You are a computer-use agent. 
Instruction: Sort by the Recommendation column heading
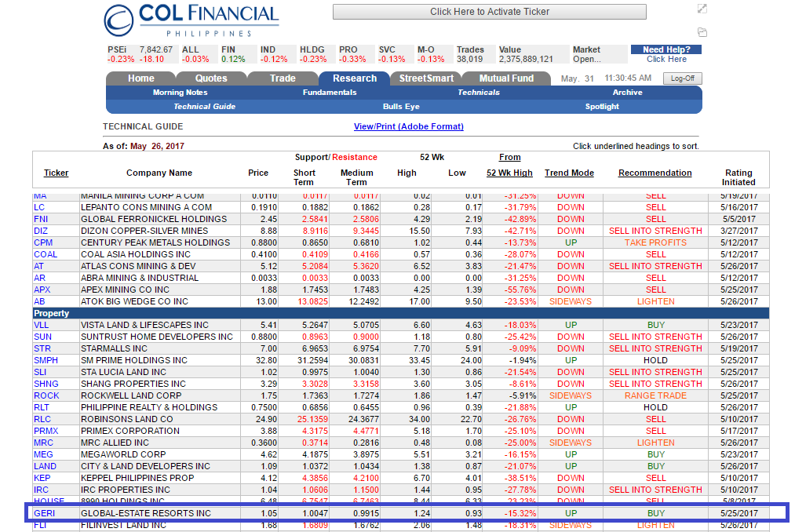[x=655, y=173]
